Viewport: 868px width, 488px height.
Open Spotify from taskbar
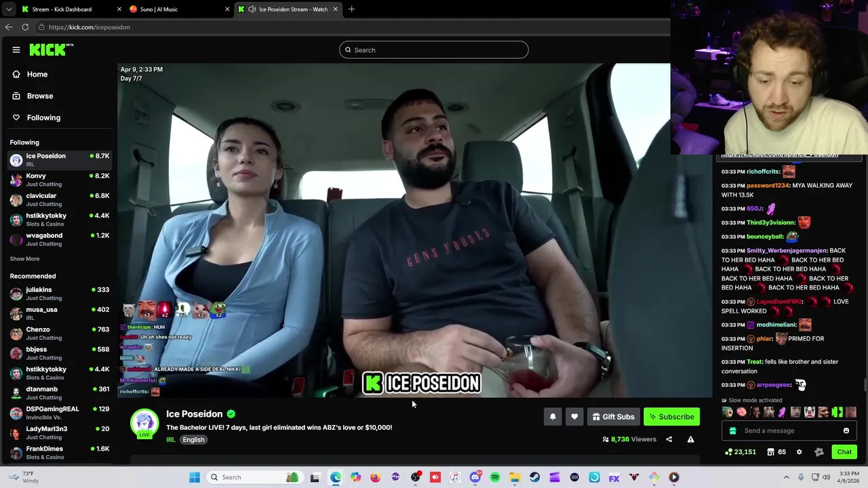(495, 478)
